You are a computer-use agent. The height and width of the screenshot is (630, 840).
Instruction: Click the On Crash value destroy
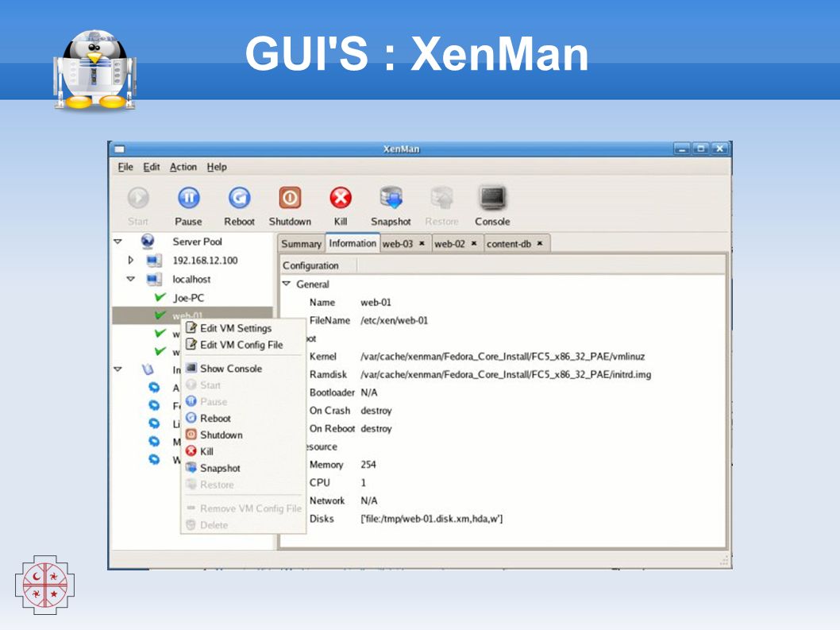click(x=376, y=411)
